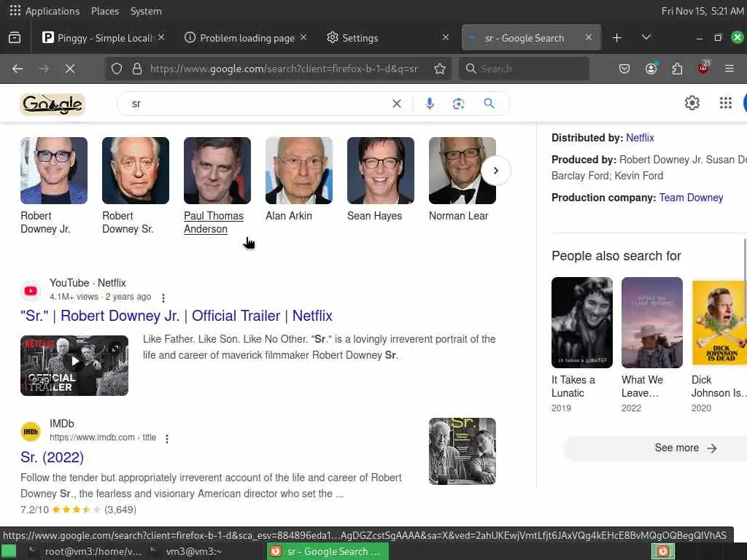Open Google quick settings gear

coord(692,103)
